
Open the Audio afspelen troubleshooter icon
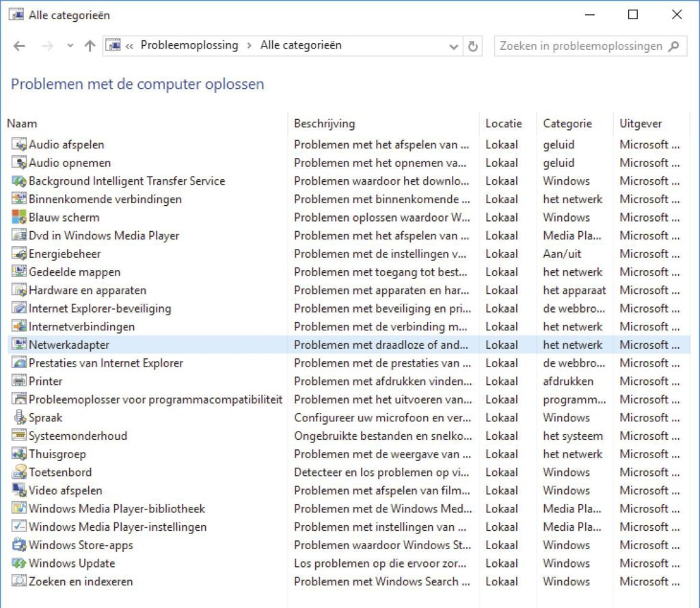point(21,144)
